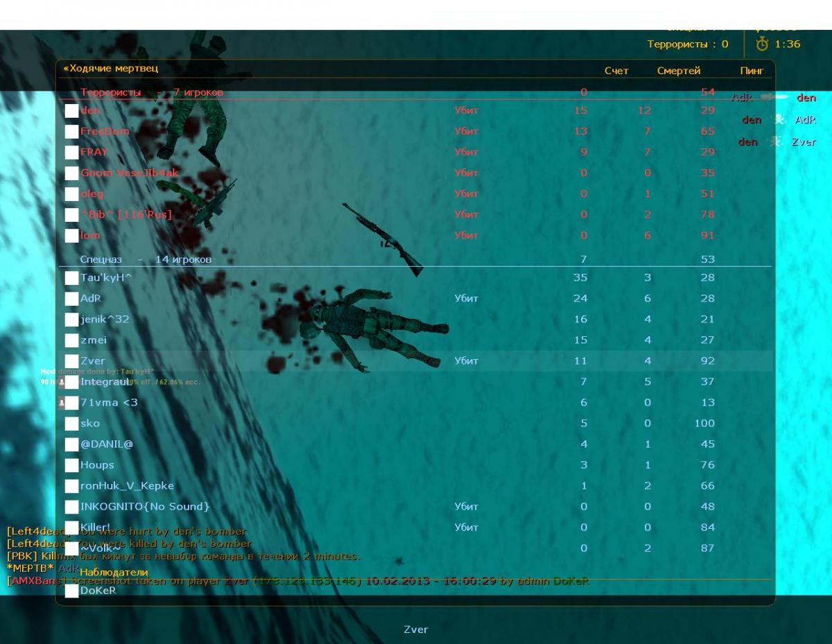
Task: Click the round timer clock icon
Action: [762, 44]
